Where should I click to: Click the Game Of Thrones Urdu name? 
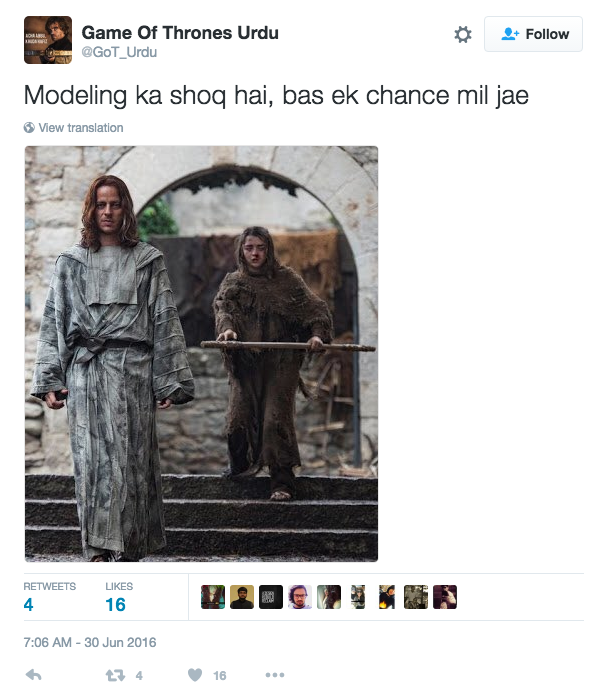pos(180,33)
